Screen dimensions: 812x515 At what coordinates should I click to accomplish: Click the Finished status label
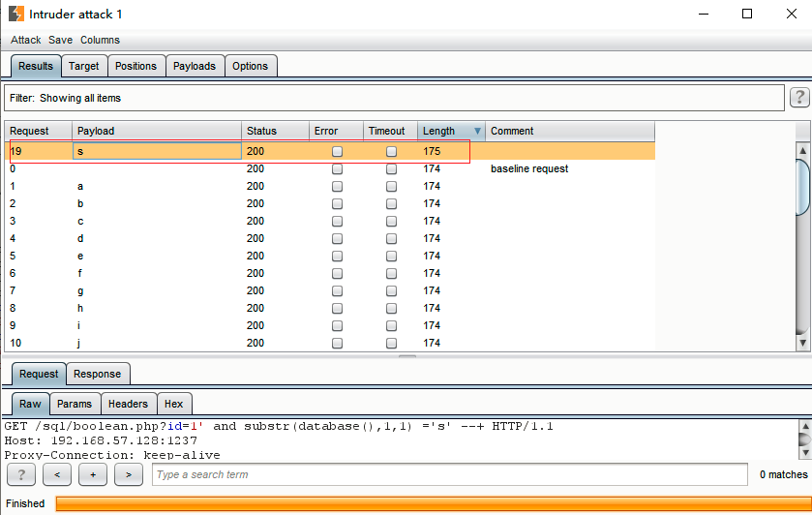pos(25,503)
